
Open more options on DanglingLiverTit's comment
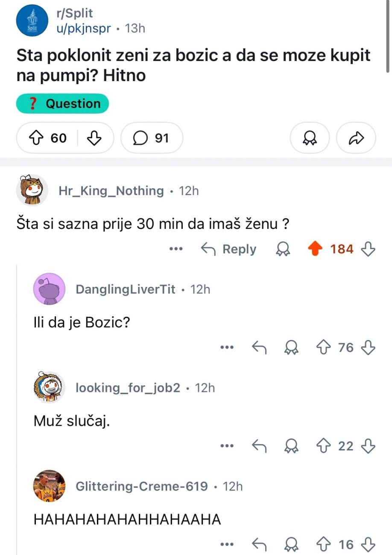(227, 348)
